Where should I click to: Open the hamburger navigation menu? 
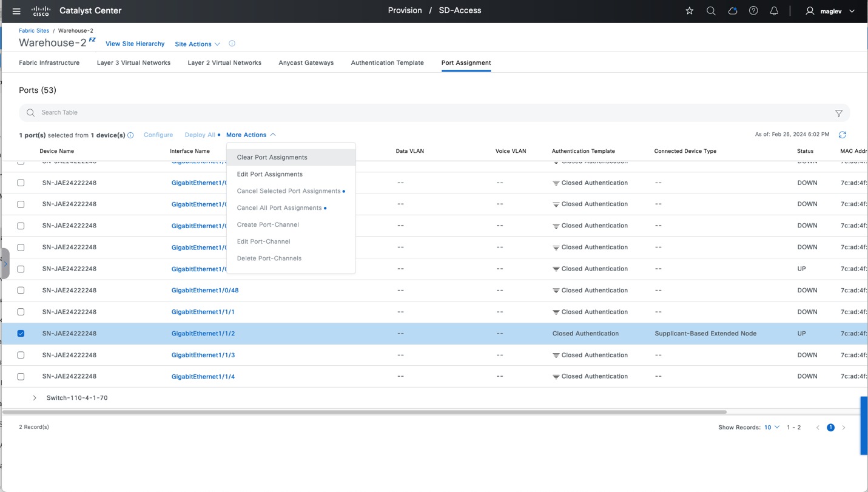click(16, 11)
